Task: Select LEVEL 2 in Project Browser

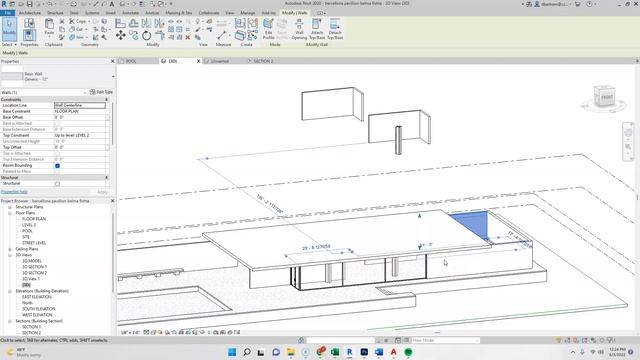Action: (x=29, y=225)
